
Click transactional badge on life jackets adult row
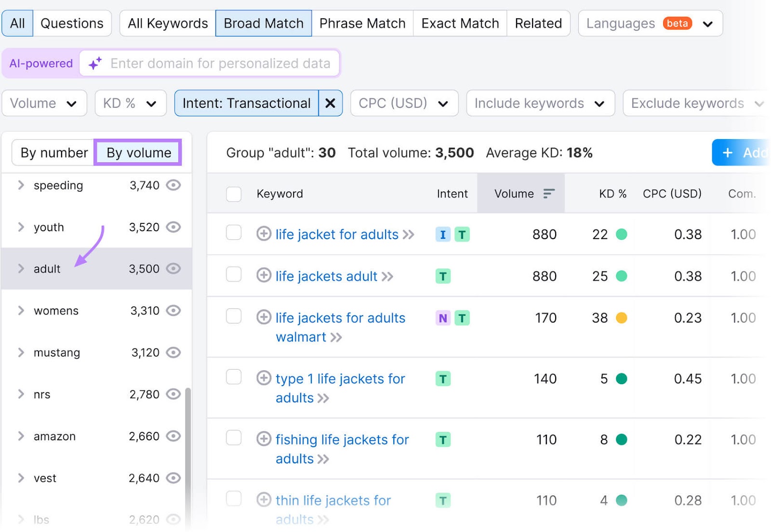click(443, 276)
